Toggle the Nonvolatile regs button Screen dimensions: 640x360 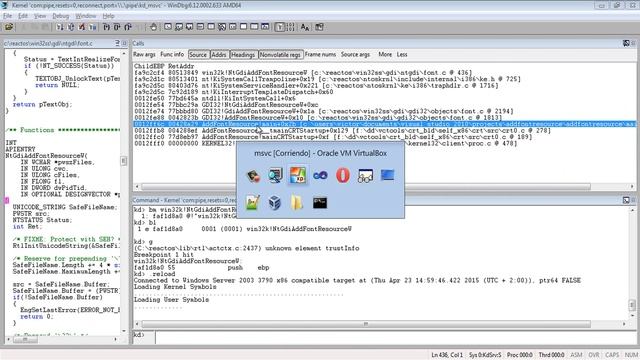click(x=280, y=54)
